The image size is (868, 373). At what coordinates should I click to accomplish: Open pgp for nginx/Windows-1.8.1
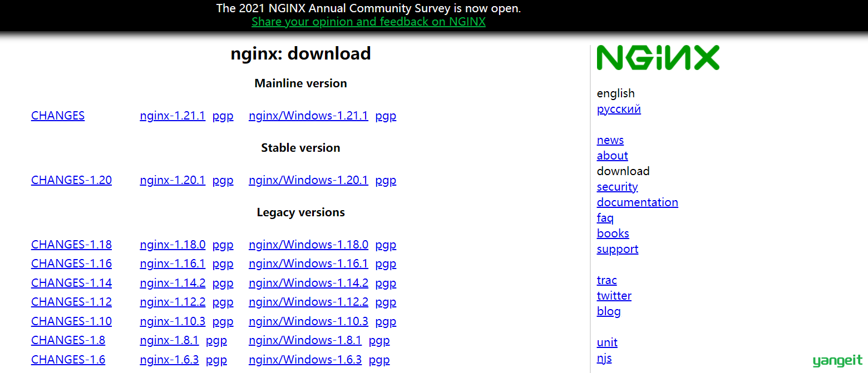(379, 341)
